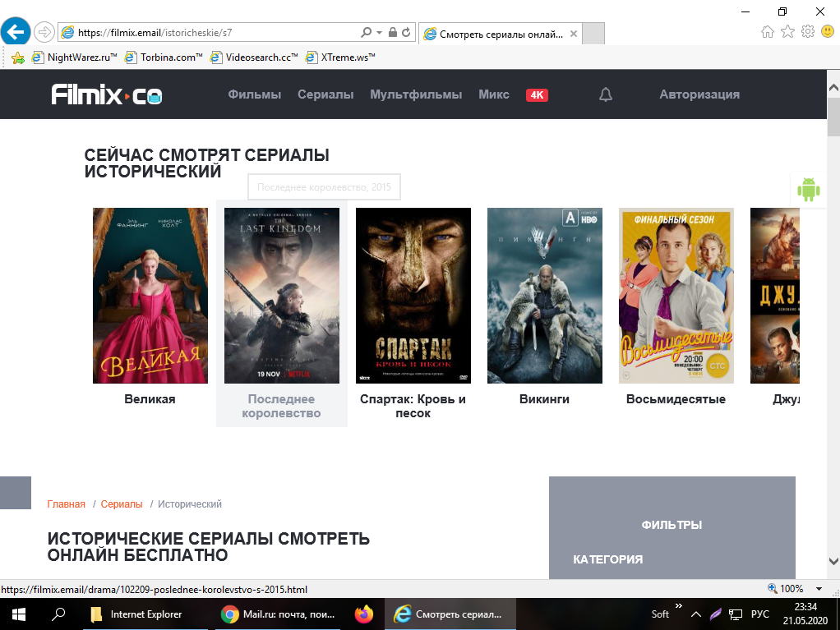Click the red 4K badge
The height and width of the screenshot is (630, 840).
(537, 95)
